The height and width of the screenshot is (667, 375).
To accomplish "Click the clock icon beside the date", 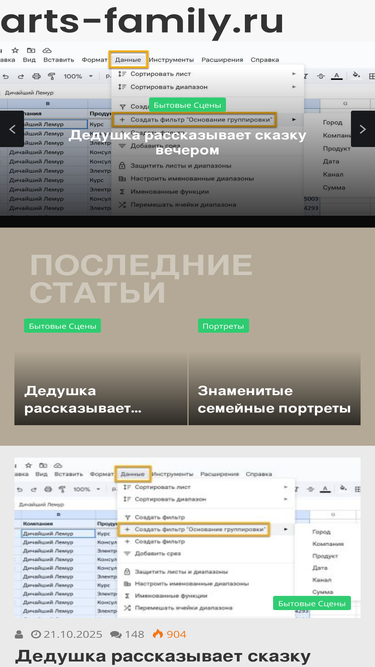I will click(35, 634).
